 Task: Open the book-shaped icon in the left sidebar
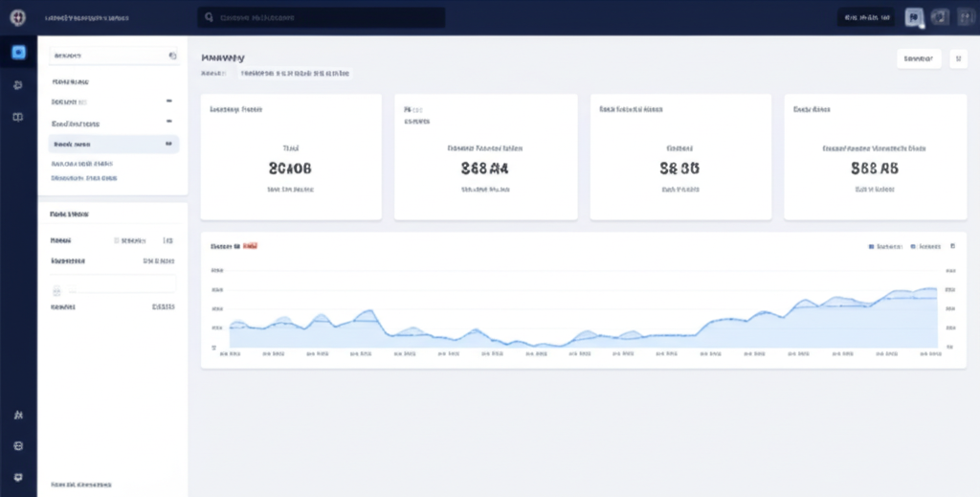pos(18,117)
